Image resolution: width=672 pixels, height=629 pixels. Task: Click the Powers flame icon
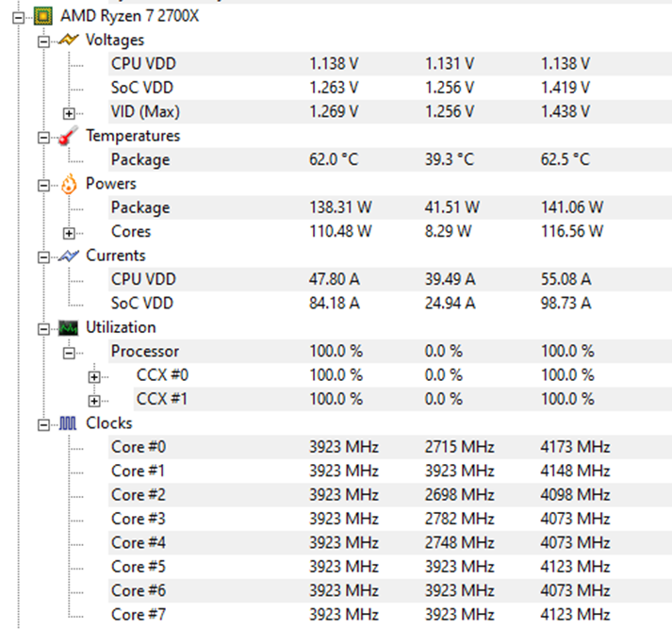[67, 184]
